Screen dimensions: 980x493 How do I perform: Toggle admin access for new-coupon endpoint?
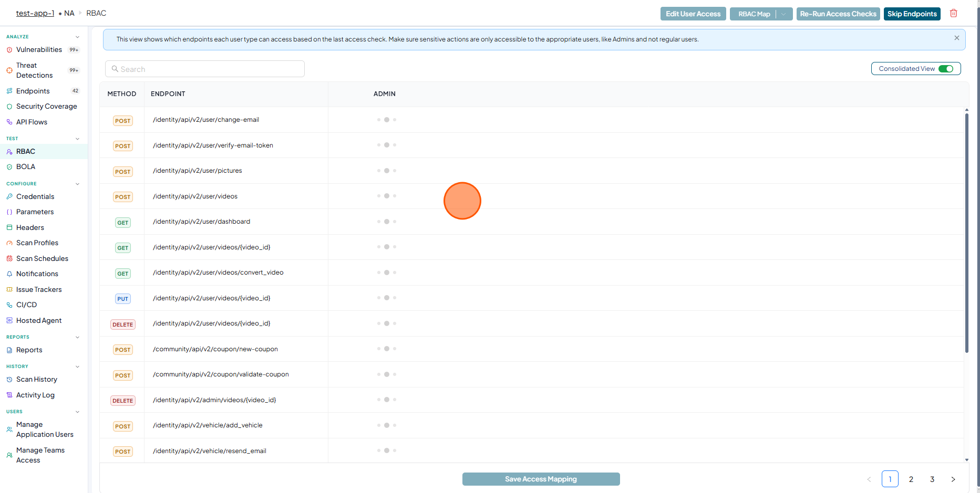click(387, 349)
